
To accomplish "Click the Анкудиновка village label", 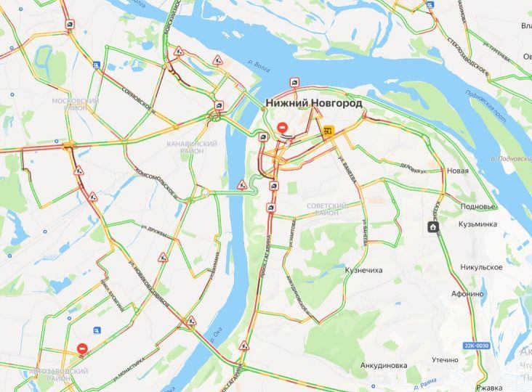I will point(384,366).
